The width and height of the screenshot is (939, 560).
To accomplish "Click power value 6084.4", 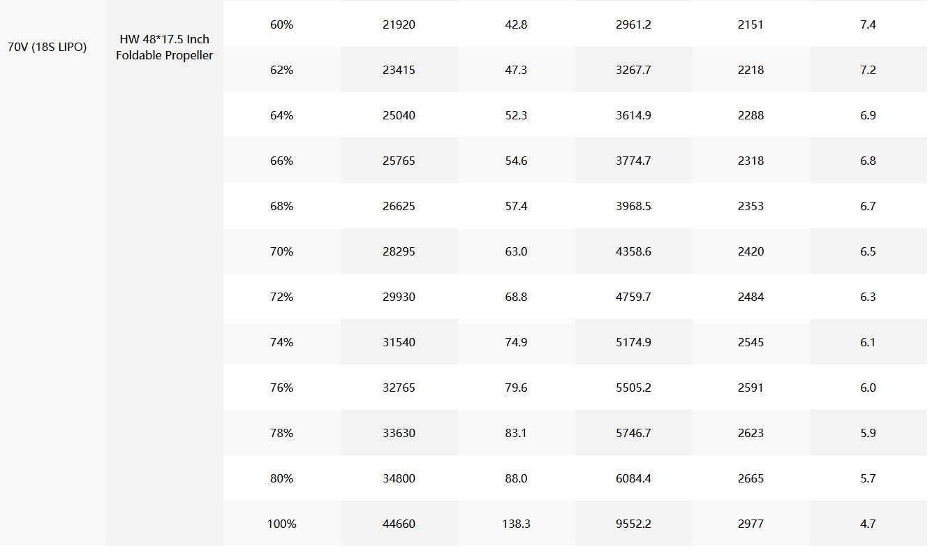I will tap(633, 478).
